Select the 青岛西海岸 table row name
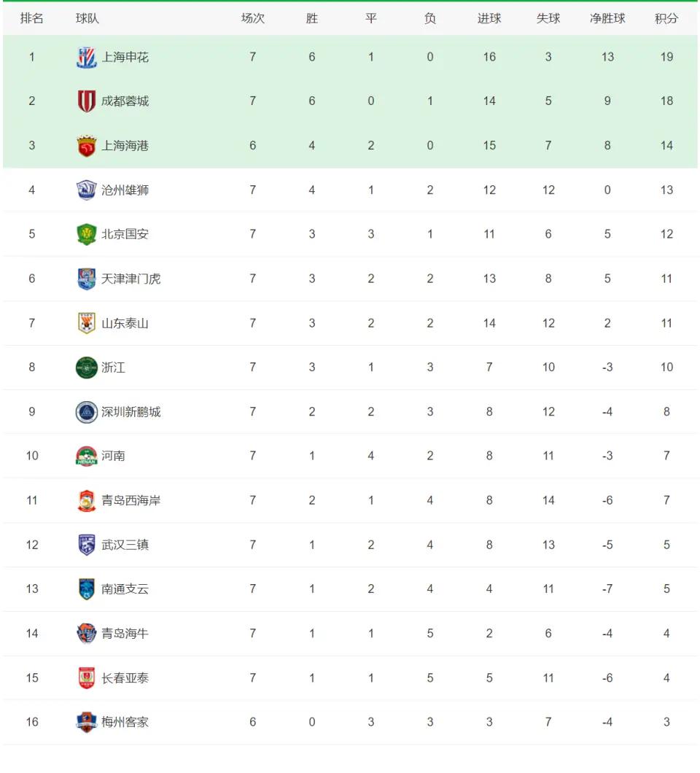The image size is (700, 773). (131, 500)
